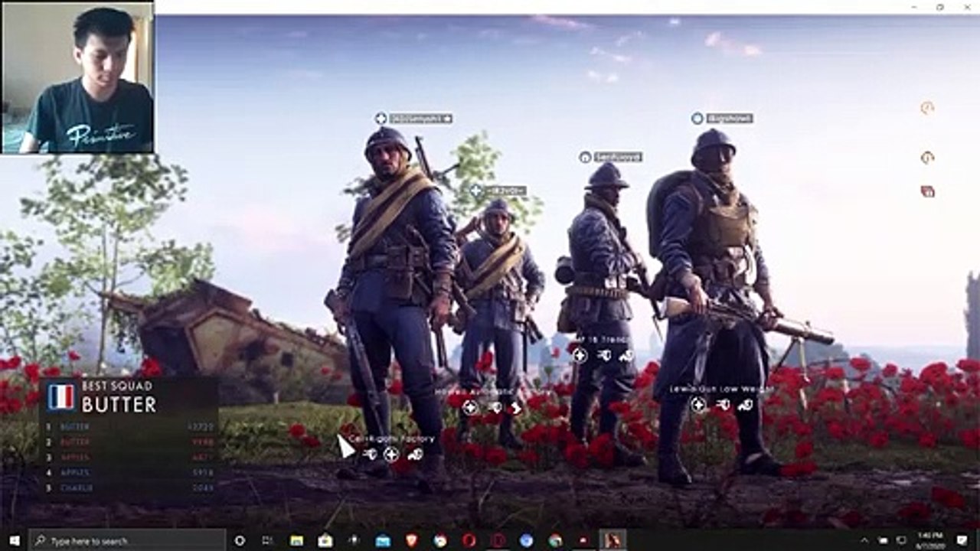Click the middle orange icon at right edge
Viewport: 980px width, 551px height.
click(x=927, y=158)
